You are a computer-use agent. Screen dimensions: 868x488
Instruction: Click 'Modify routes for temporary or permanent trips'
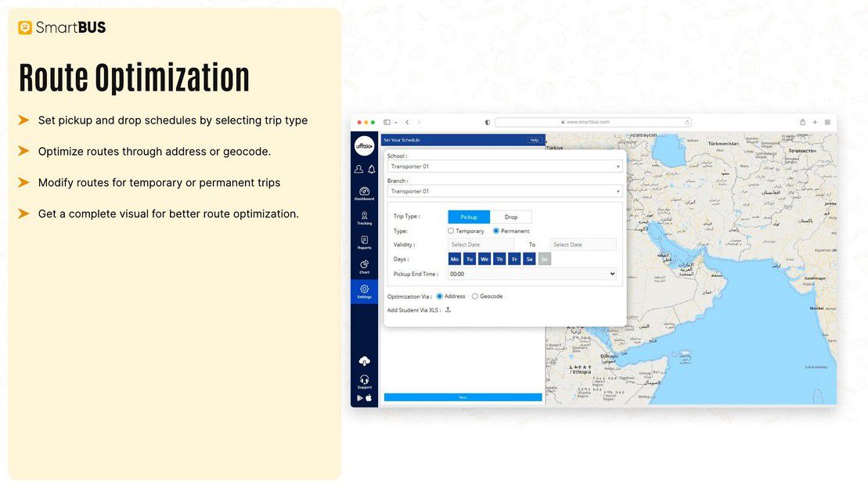(159, 182)
